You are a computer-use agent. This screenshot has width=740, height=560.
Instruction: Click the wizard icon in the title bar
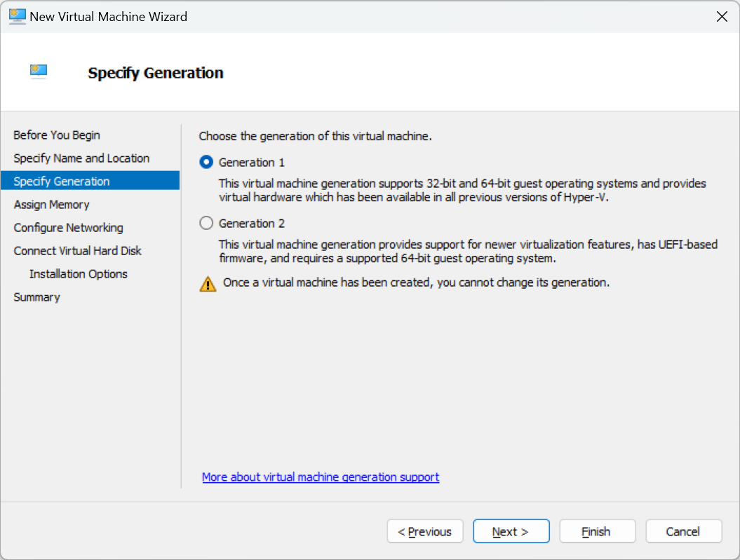[17, 16]
